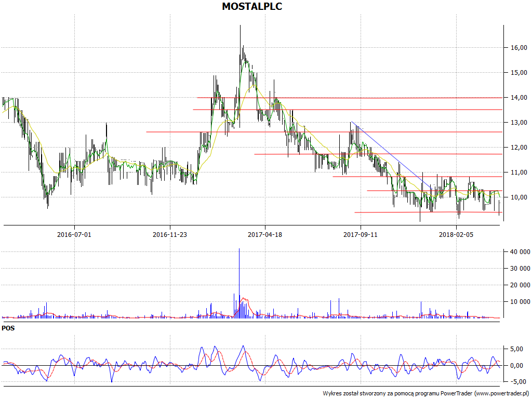Viewport: 532px width, 399px height.
Task: Click the 20 000 volume axis label
Action: tap(520, 285)
